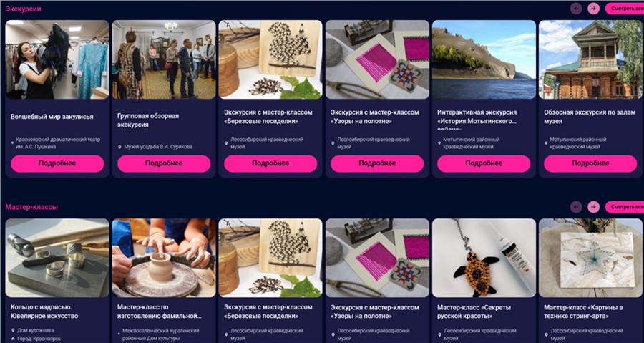The height and width of the screenshot is (343, 644).
Task: Open Кольцо с надписью. Ювелирное искусство title
Action: 44,311
